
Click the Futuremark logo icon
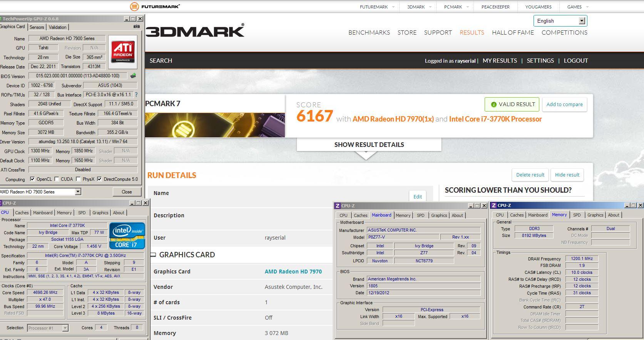tap(134, 6)
